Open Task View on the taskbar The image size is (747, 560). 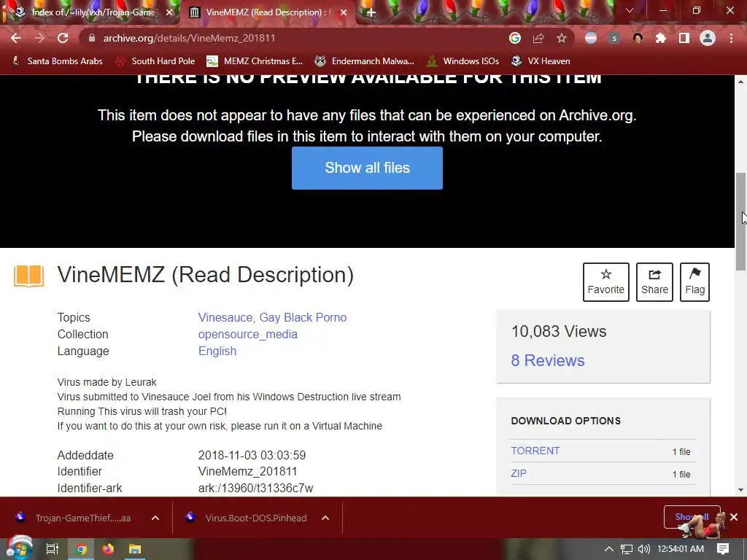pyautogui.click(x=52, y=549)
